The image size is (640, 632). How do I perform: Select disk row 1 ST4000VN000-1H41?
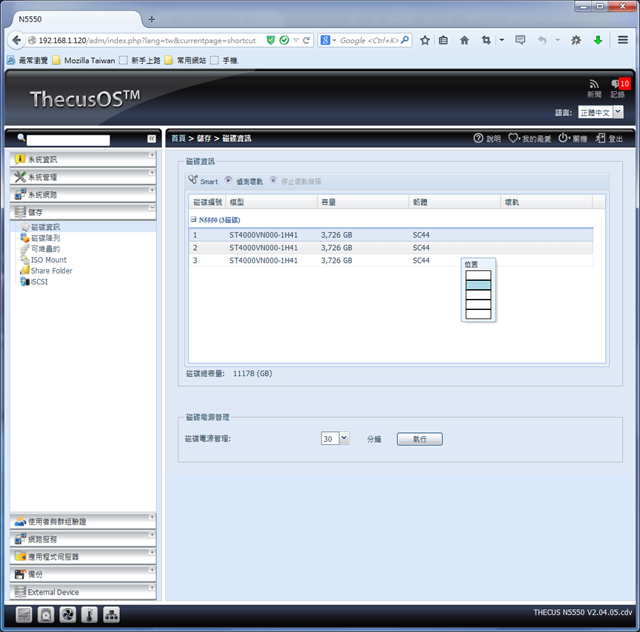[391, 235]
